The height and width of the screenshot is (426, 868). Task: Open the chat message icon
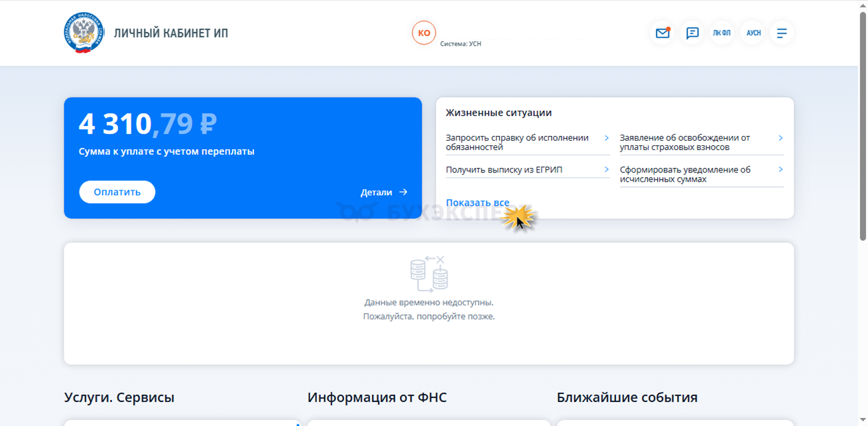pyautogui.click(x=692, y=33)
